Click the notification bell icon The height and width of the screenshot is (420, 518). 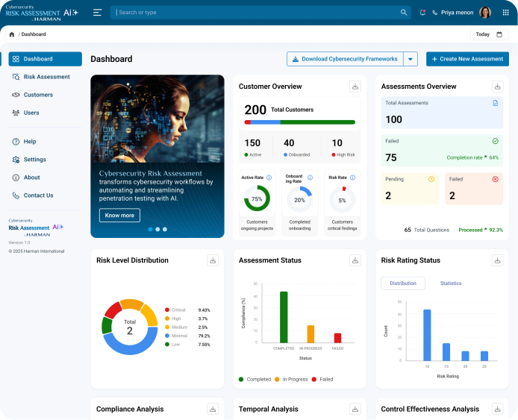click(x=422, y=13)
